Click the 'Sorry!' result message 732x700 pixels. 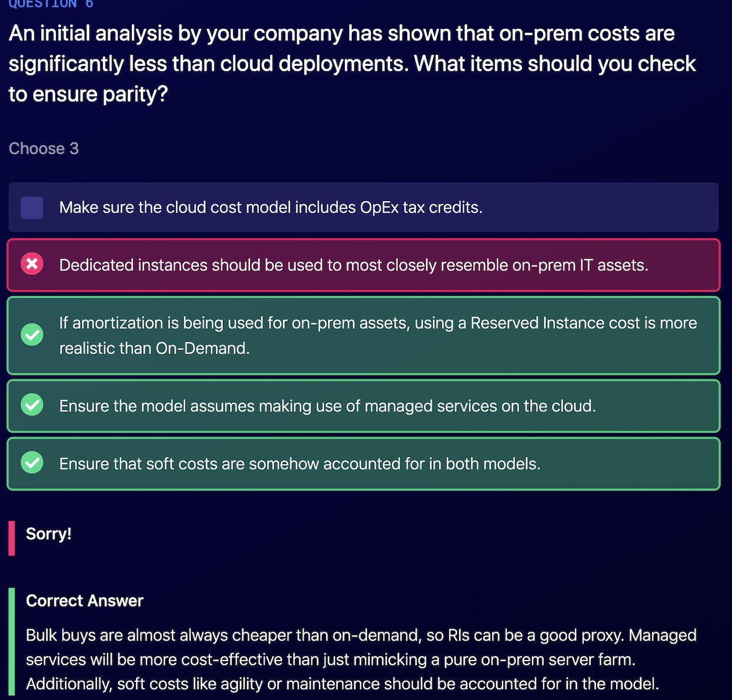tap(48, 534)
